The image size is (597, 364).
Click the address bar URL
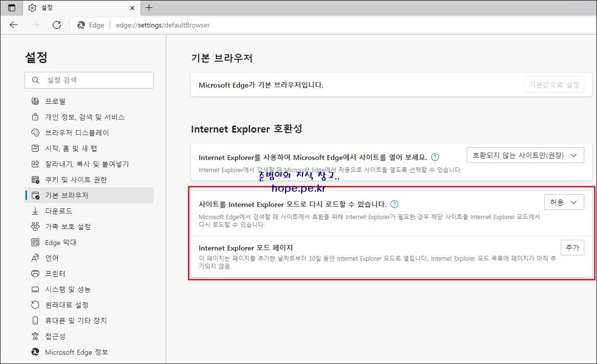[163, 25]
